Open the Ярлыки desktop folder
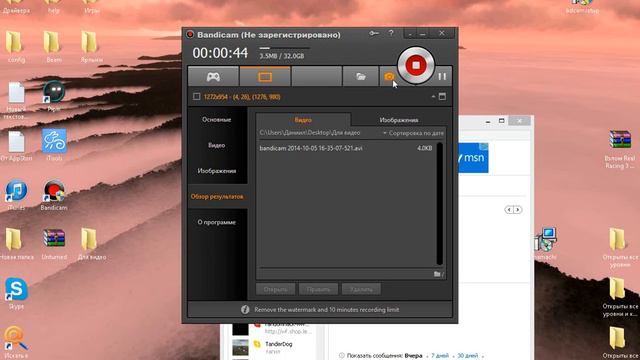Viewport: 640px width, 360px height. [91, 47]
